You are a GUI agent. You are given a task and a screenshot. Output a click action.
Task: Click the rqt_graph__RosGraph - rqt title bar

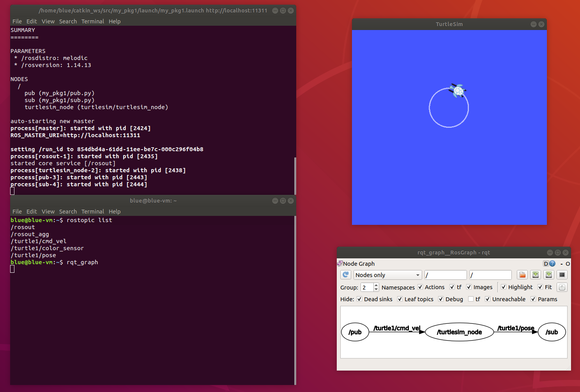(454, 253)
